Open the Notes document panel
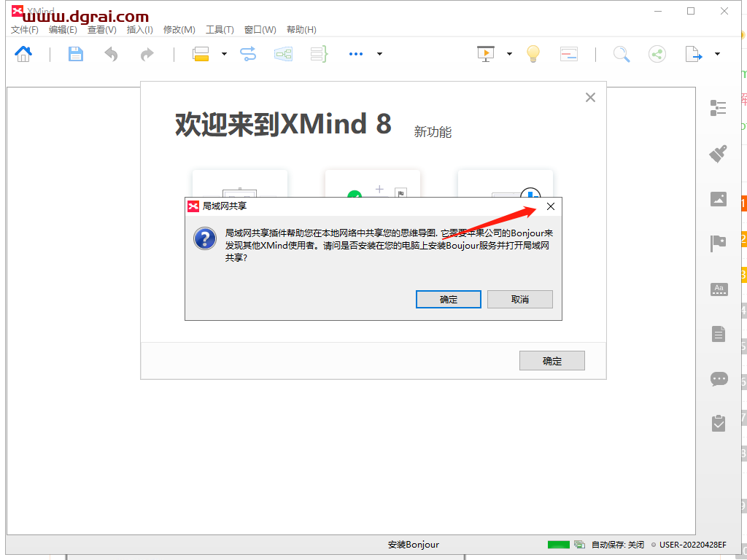The height and width of the screenshot is (560, 747). [719, 333]
